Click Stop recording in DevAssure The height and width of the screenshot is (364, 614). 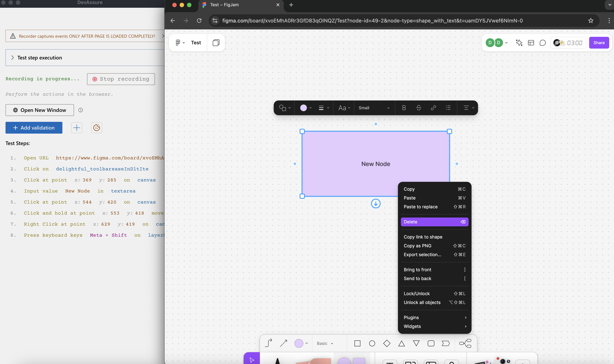(121, 79)
